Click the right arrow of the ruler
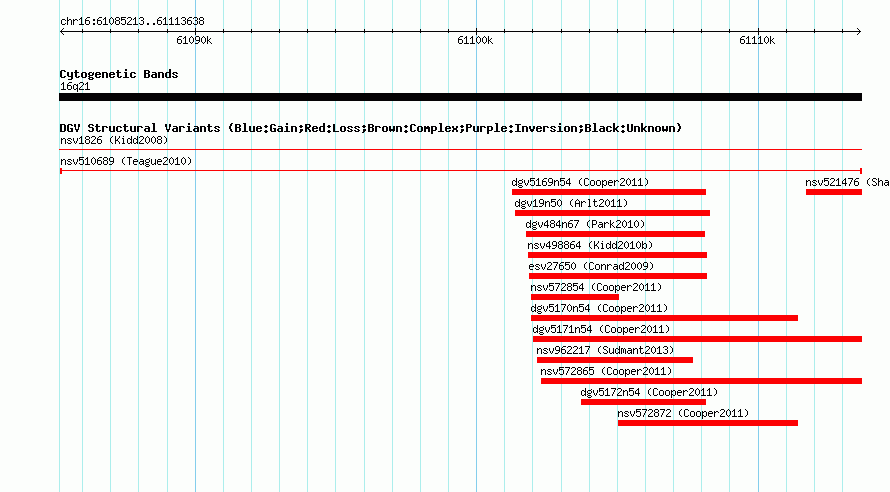Viewport: 890px width, 492px height. 859,32
